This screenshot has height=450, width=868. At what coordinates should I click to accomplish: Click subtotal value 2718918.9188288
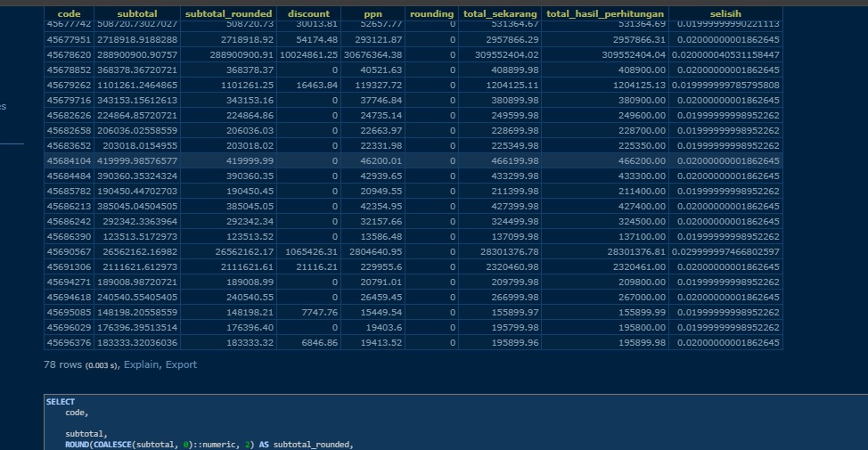pos(137,40)
